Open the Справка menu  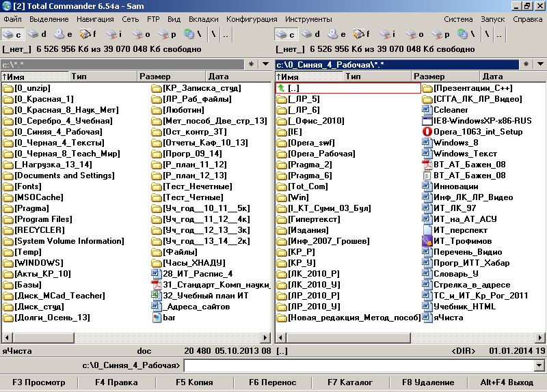click(x=527, y=19)
